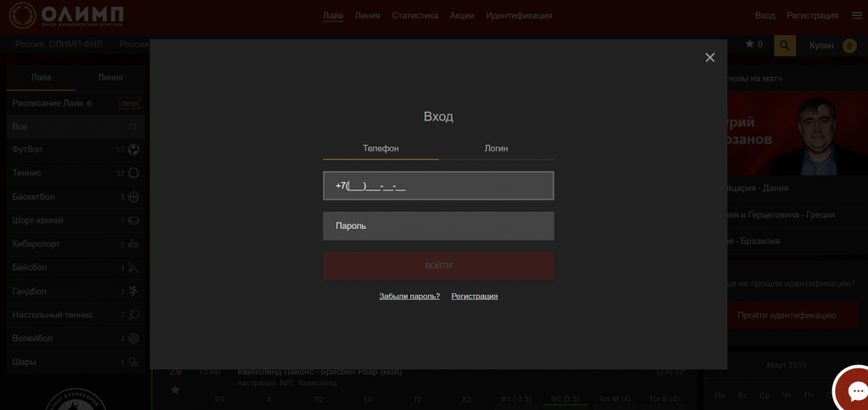This screenshot has height=410, width=868.
Task: Select Гандбол in sports list
Action: 75,291
